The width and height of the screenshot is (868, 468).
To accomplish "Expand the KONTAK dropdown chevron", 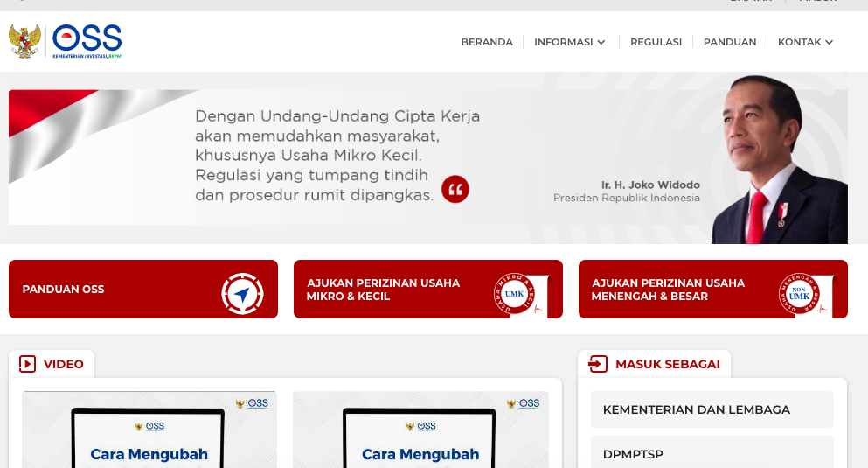I will pos(829,42).
